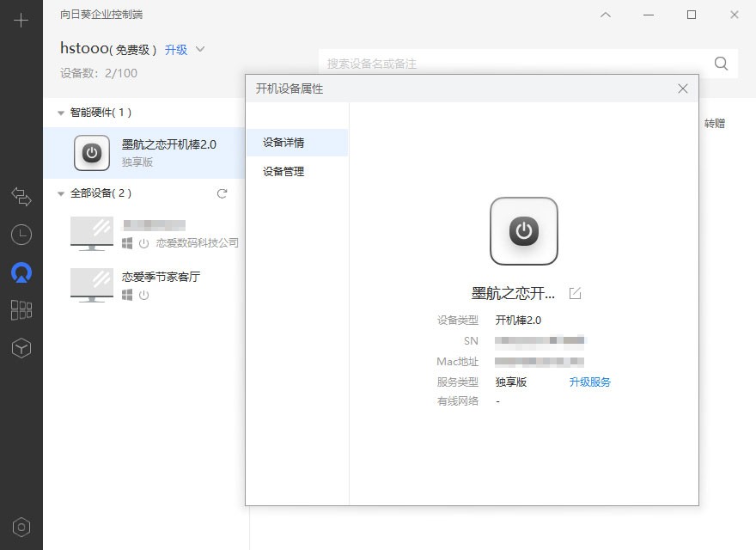
Task: Open settings via the bottom sidebar gear icon
Action: click(x=21, y=526)
